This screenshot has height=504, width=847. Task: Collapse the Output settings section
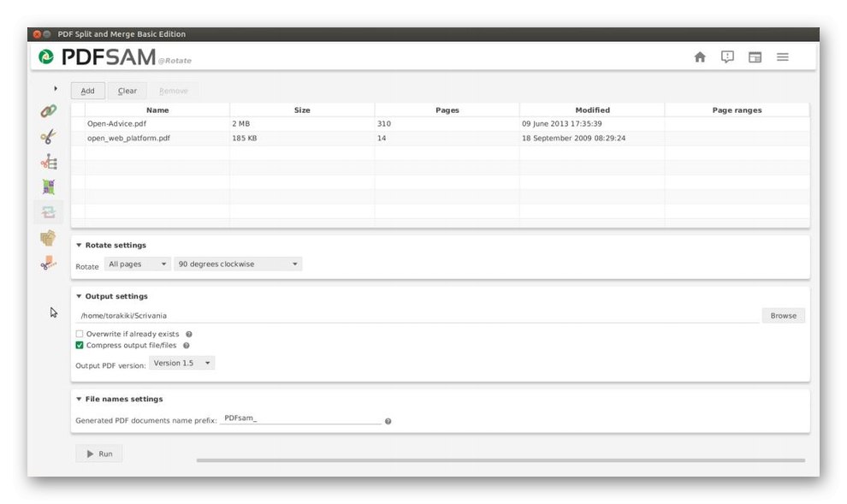click(79, 297)
